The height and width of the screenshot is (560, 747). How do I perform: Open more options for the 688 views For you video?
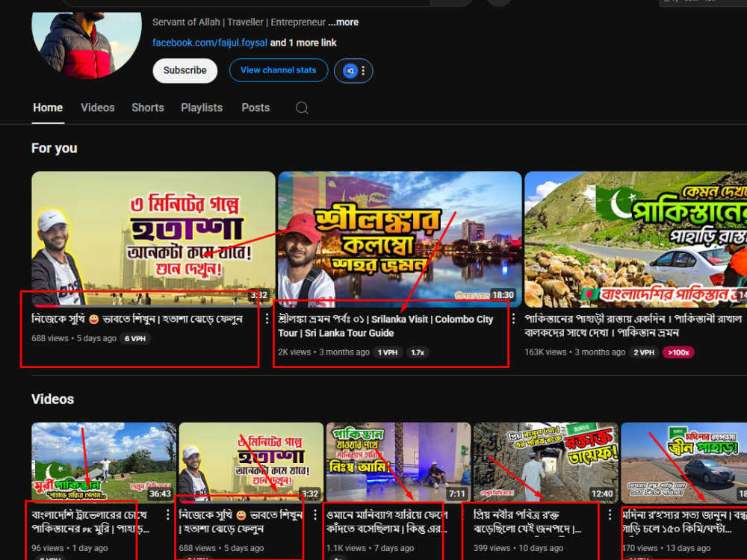click(267, 319)
